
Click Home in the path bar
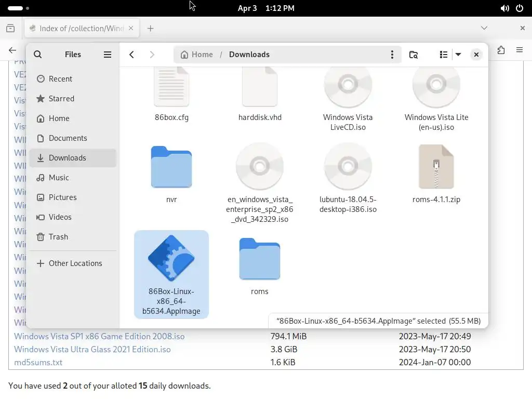pyautogui.click(x=197, y=54)
